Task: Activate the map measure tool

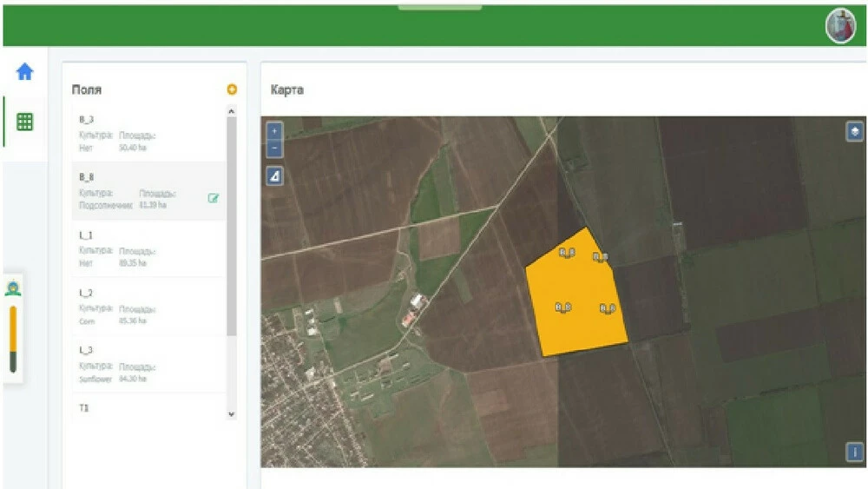Action: [x=274, y=176]
